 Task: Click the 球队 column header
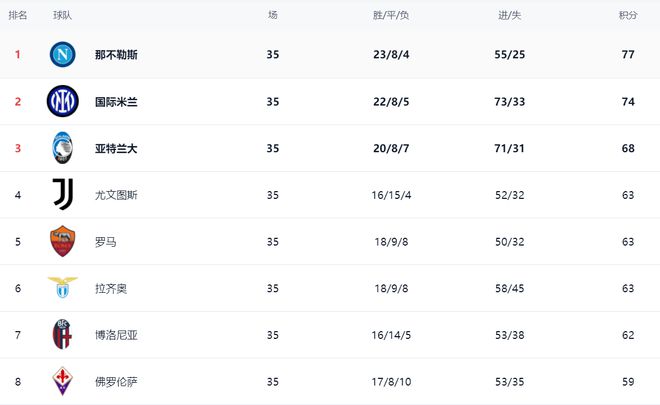(62, 15)
